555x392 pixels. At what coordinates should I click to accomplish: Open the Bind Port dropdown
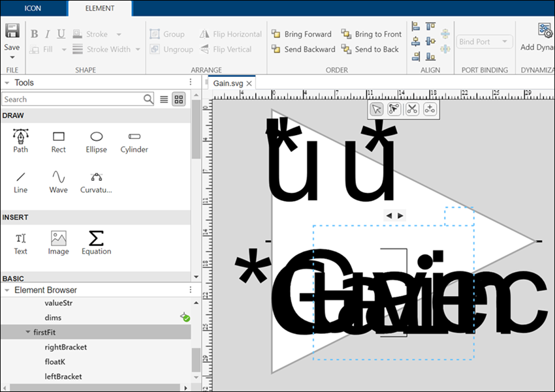point(484,42)
